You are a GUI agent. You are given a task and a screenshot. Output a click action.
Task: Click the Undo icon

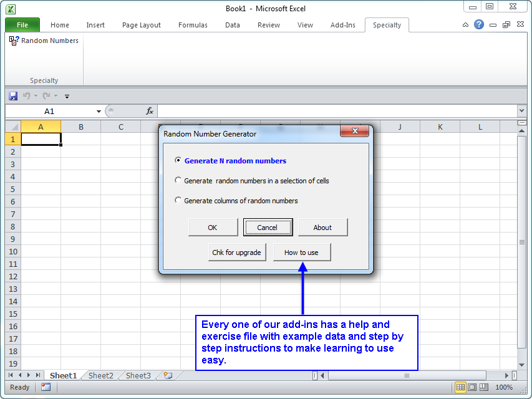26,95
